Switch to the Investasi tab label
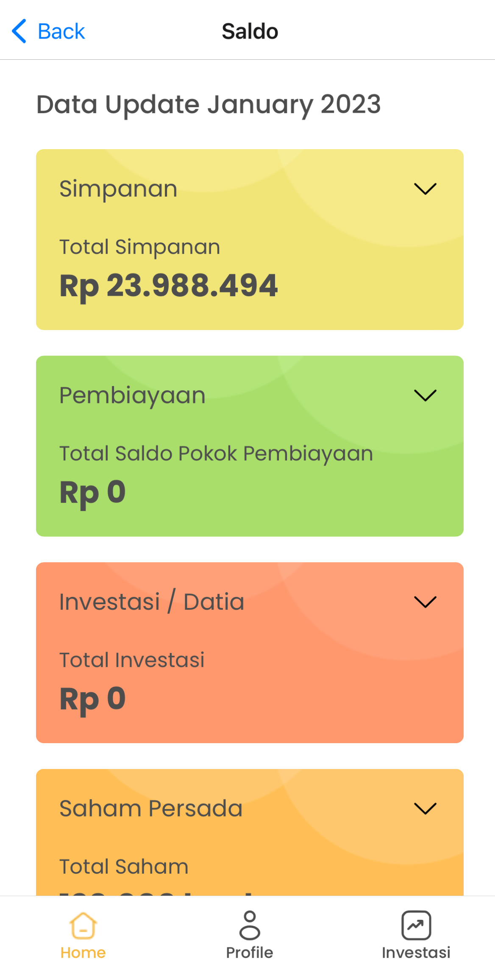 (416, 952)
